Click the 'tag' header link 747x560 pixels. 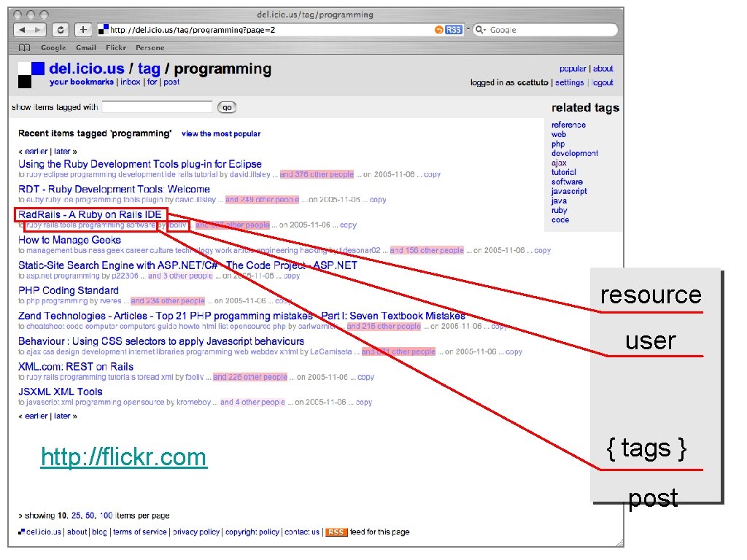[x=149, y=69]
